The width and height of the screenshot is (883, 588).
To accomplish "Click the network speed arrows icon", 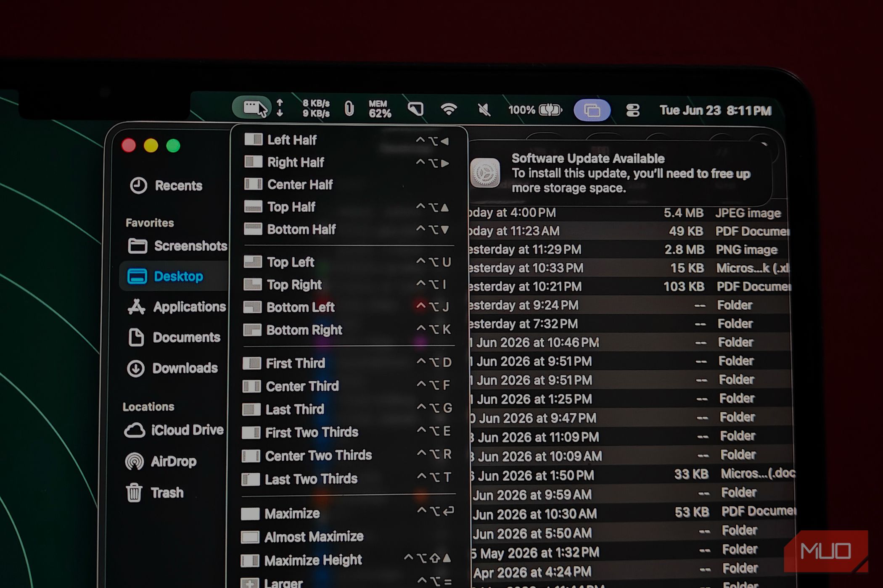I will click(x=280, y=108).
